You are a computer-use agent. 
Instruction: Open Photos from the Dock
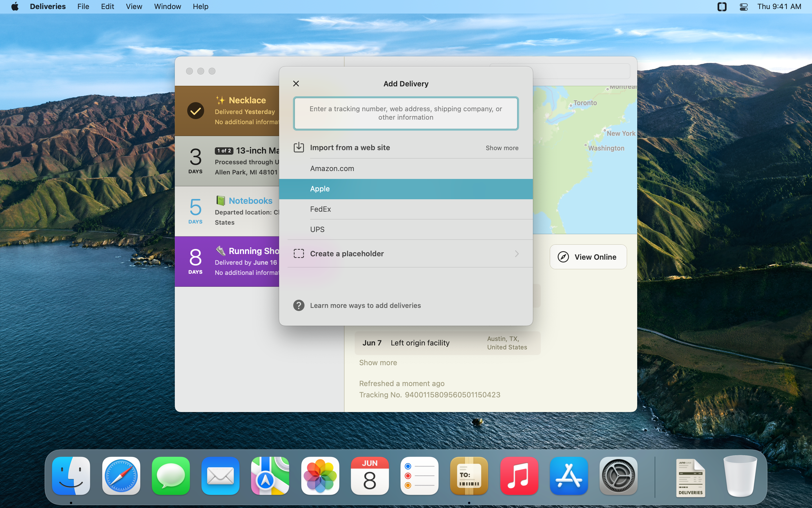320,476
